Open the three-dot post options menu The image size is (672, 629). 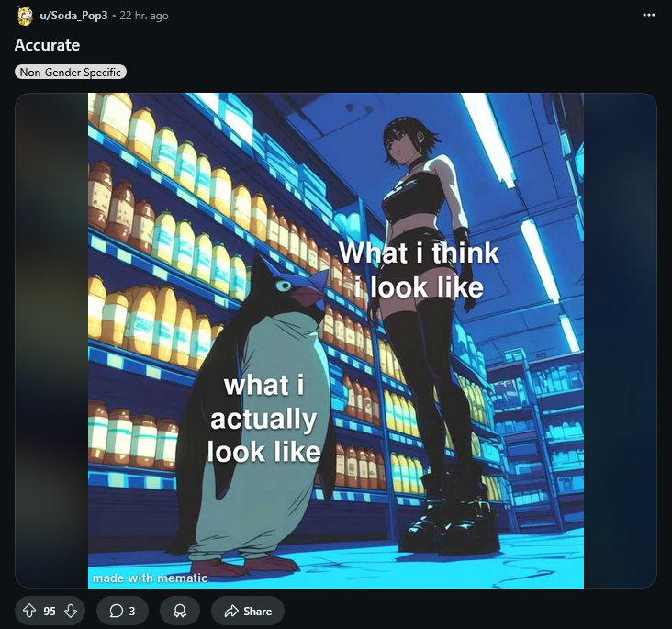pos(649,16)
